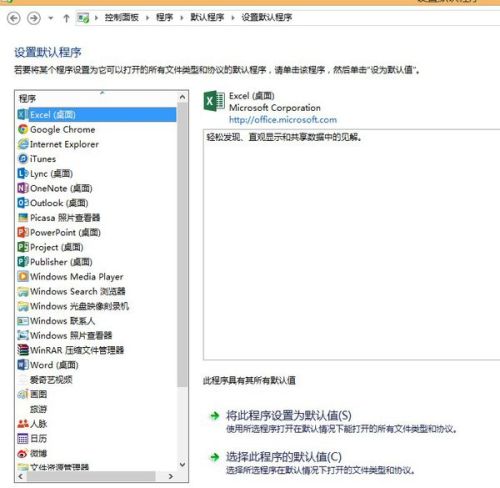The height and width of the screenshot is (488, 500).
Task: Select OneNote icon in list
Action: click(x=23, y=188)
